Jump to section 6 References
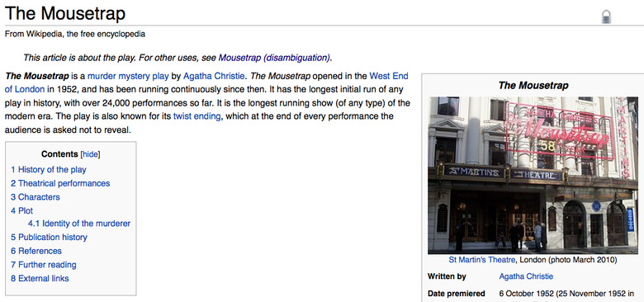 point(36,251)
